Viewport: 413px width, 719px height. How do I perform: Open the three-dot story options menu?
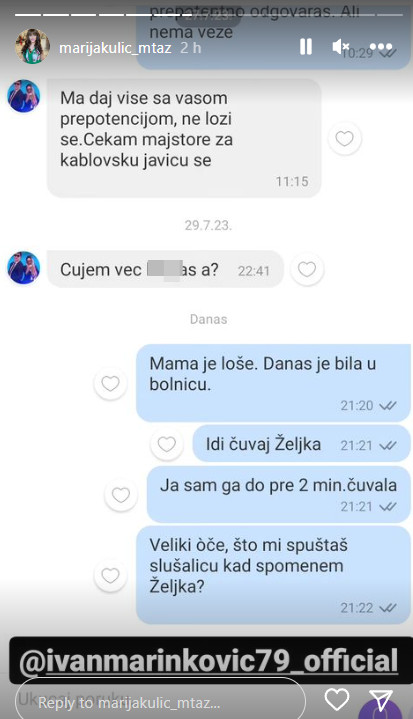pos(380,47)
